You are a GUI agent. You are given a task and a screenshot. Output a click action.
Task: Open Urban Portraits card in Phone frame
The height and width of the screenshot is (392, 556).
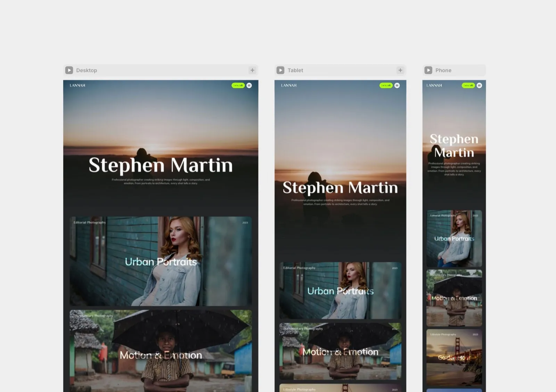454,238
